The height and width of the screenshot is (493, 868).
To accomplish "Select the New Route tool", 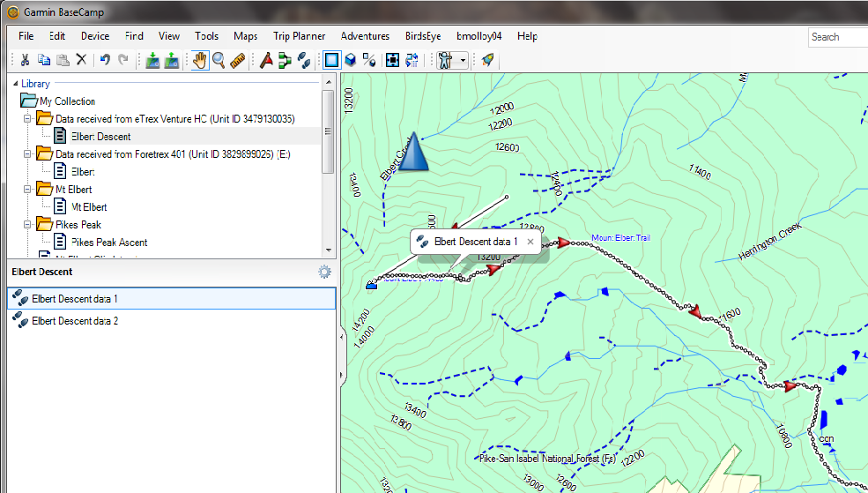I will point(285,60).
